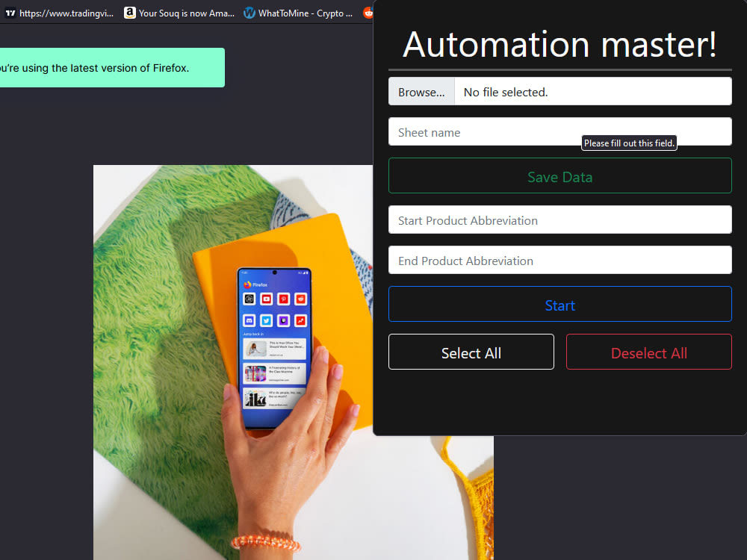
Task: Click the No file selected field
Action: (x=593, y=92)
